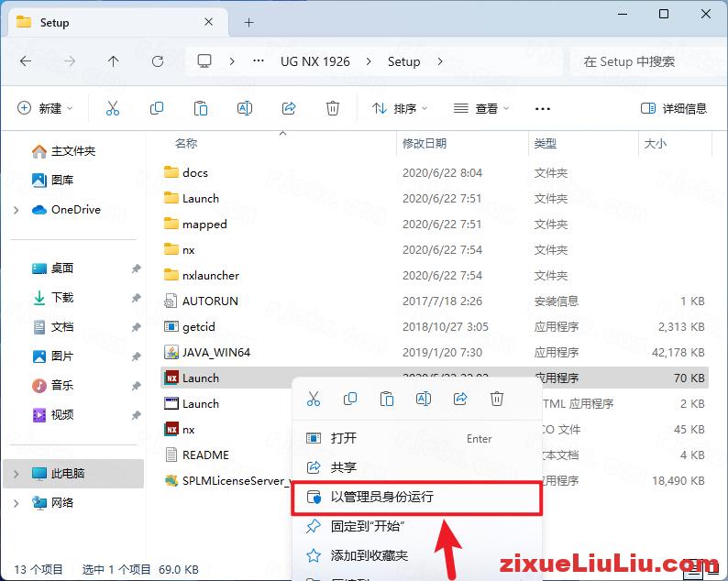Viewport: 728px width, 581px height.
Task: Go back with the left arrow
Action: tap(26, 61)
